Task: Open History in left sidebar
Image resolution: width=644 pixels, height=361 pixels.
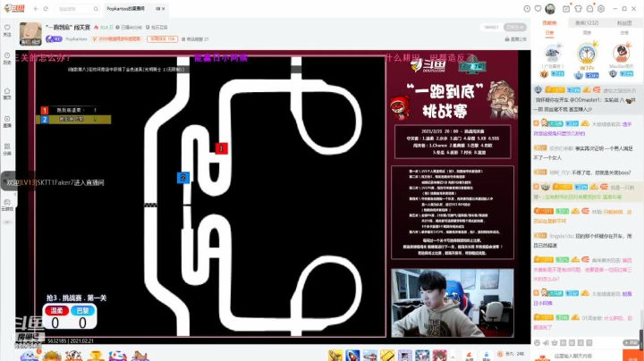Action: [x=7, y=58]
